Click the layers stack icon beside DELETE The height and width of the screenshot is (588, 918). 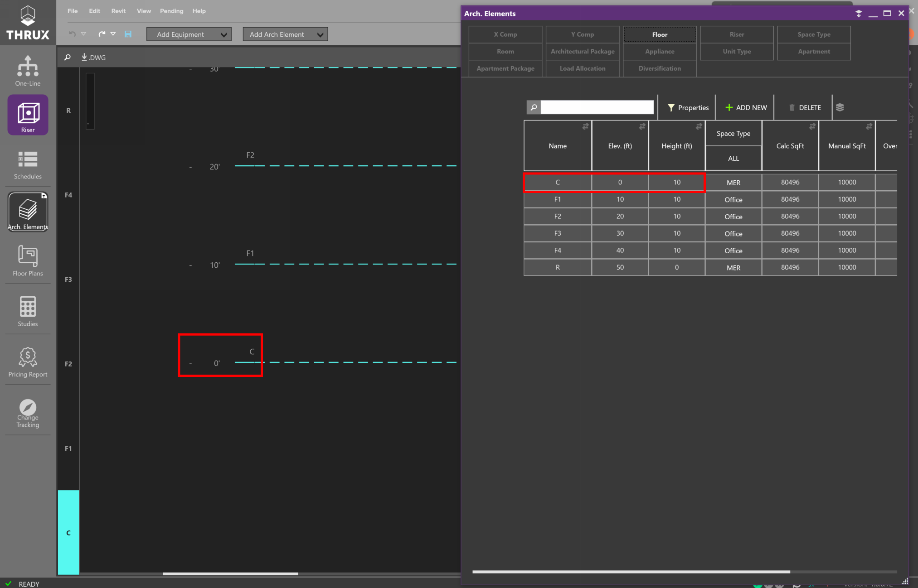[x=840, y=107]
